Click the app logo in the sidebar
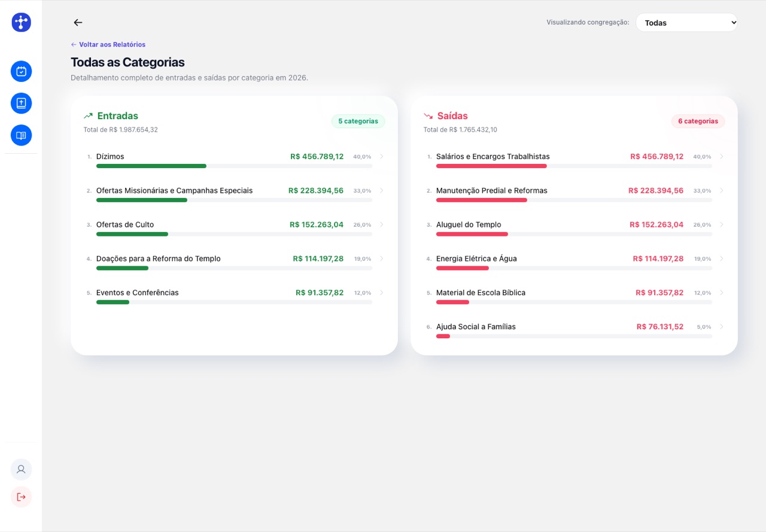766x532 pixels. pyautogui.click(x=21, y=23)
